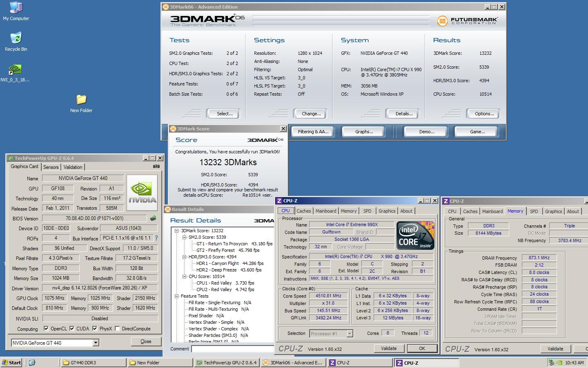Image resolution: width=588 pixels, height=368 pixels.
Task: Click the system clock 10:43 AM
Action: tap(575, 363)
